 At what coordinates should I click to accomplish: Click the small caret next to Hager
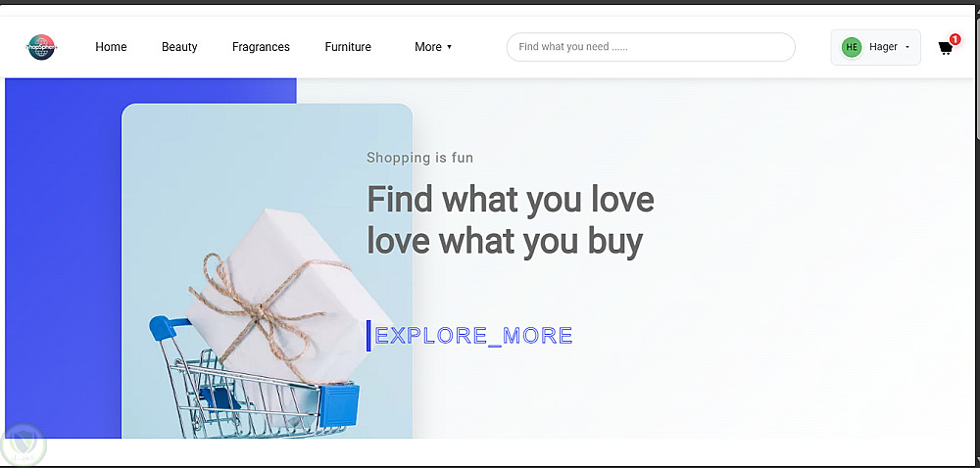click(x=906, y=47)
